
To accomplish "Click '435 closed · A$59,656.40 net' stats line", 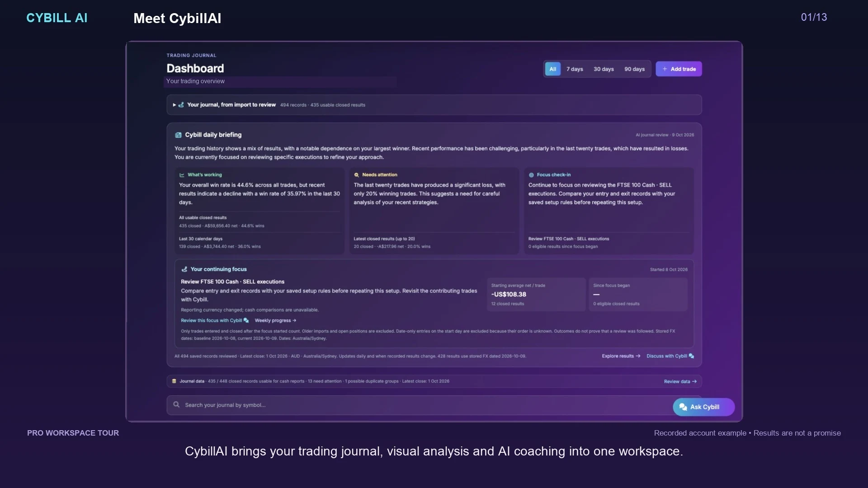I will [x=222, y=226].
